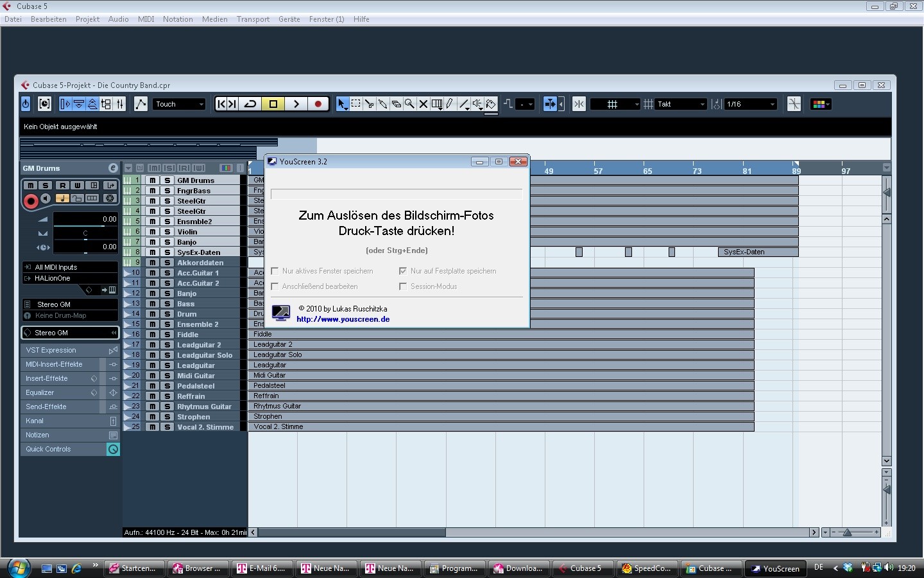The width and height of the screenshot is (924, 578).
Task: Open the Projekt menu
Action: pos(87,19)
